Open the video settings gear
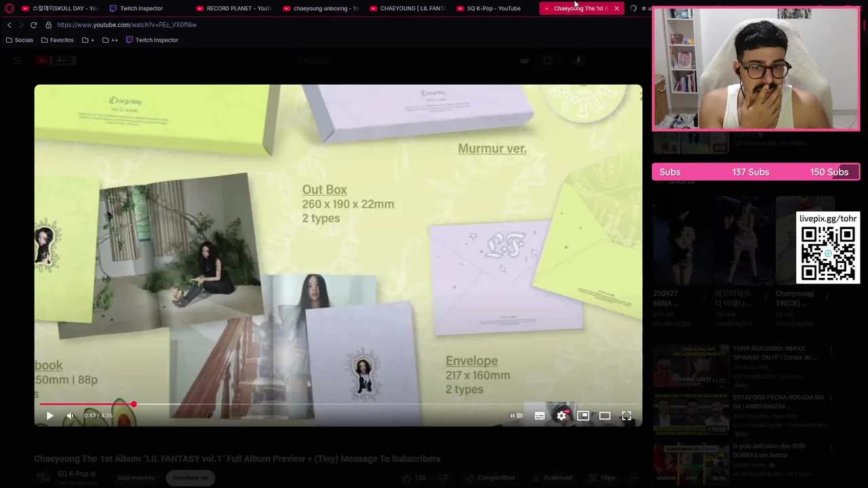The width and height of the screenshot is (868, 488). (561, 415)
